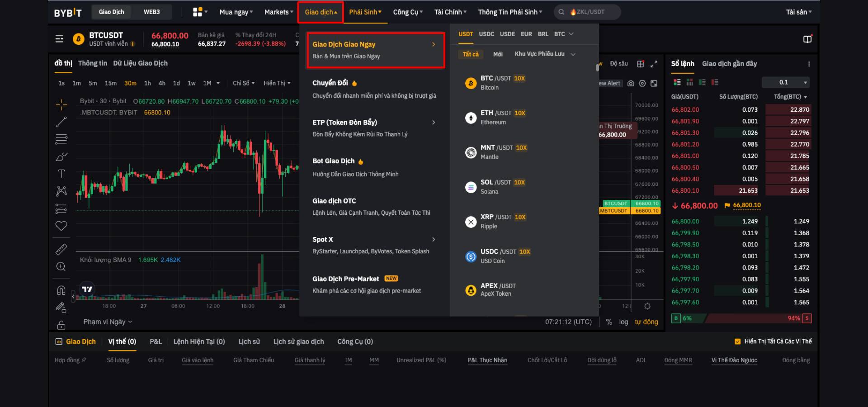Viewport: 868px width, 407px height.
Task: Click the pair list vertical scrollbar thumb
Action: [597, 68]
